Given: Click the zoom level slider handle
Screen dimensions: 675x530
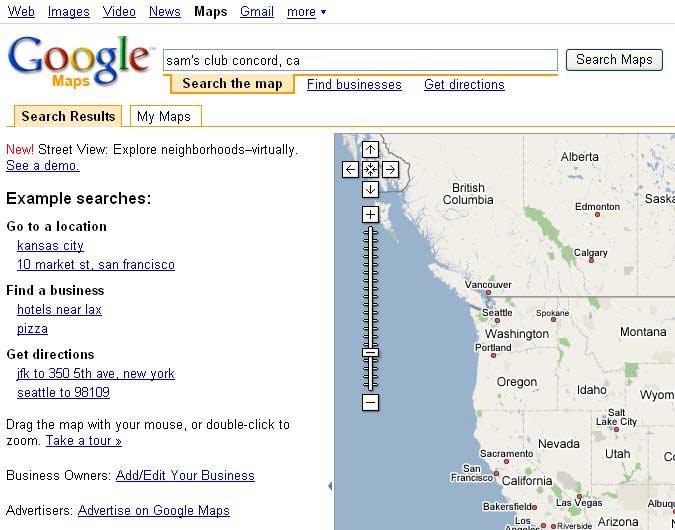Looking at the screenshot, I should point(370,352).
